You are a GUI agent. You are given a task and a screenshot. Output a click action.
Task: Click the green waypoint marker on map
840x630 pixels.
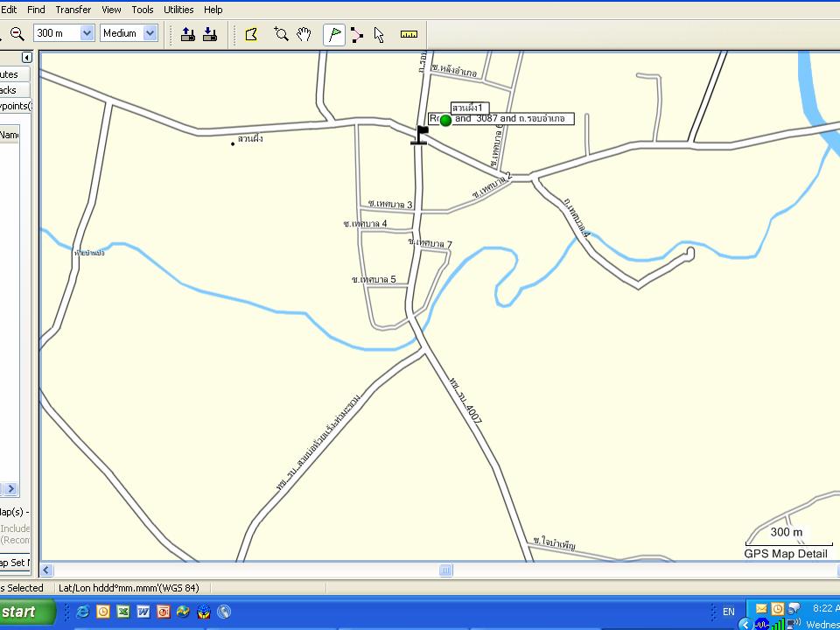coord(445,121)
